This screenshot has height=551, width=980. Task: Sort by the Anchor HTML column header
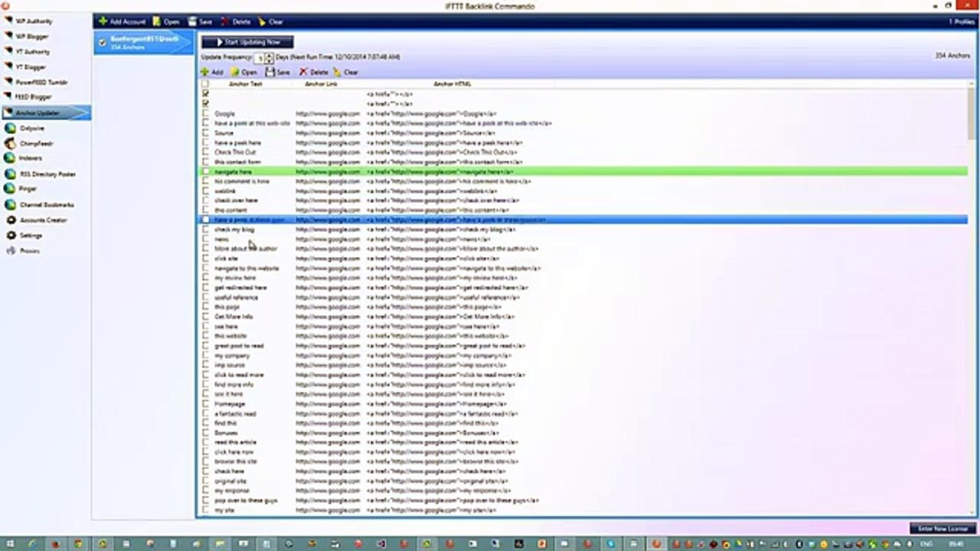(452, 83)
